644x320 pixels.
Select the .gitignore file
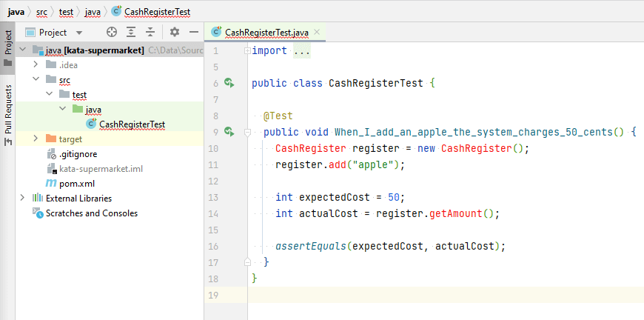78,153
